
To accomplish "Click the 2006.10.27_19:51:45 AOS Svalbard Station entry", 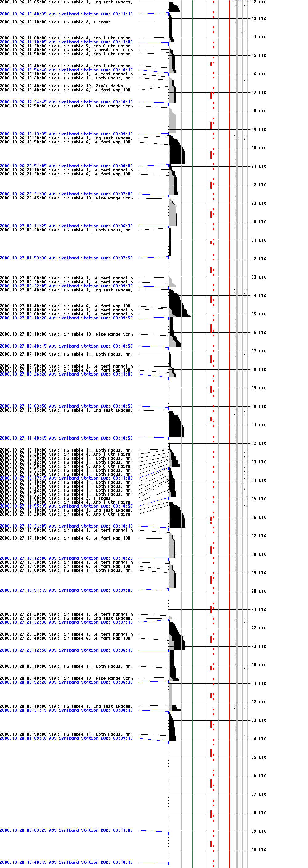I will [66, 590].
